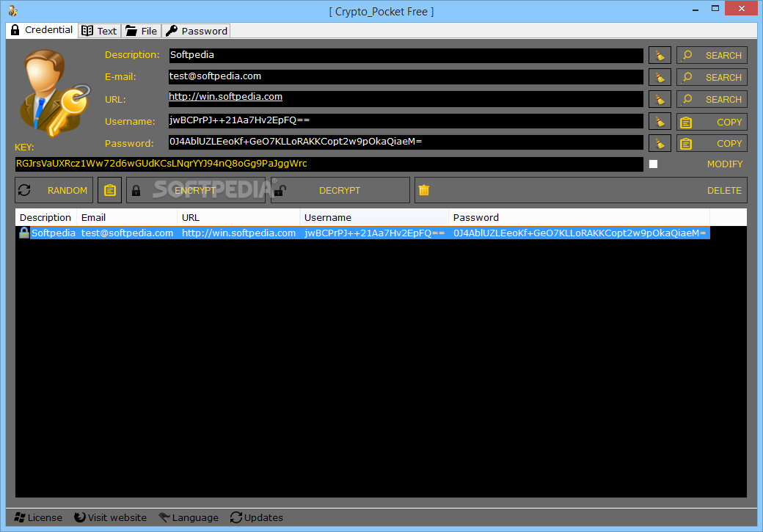The height and width of the screenshot is (532, 763).
Task: Tick the MODIFY checkbox
Action: 653,164
